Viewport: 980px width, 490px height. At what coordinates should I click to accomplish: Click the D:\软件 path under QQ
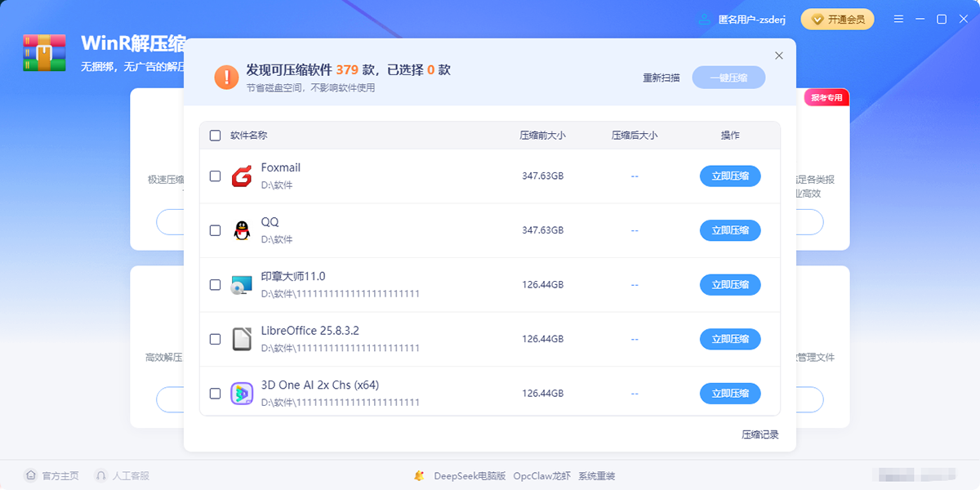pyautogui.click(x=277, y=240)
